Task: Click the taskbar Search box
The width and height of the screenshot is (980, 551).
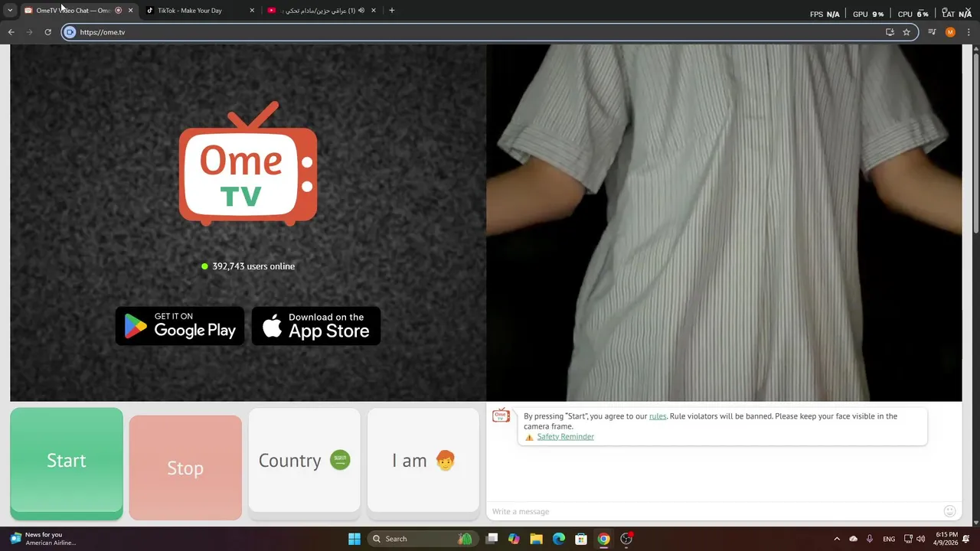Action: [422, 539]
